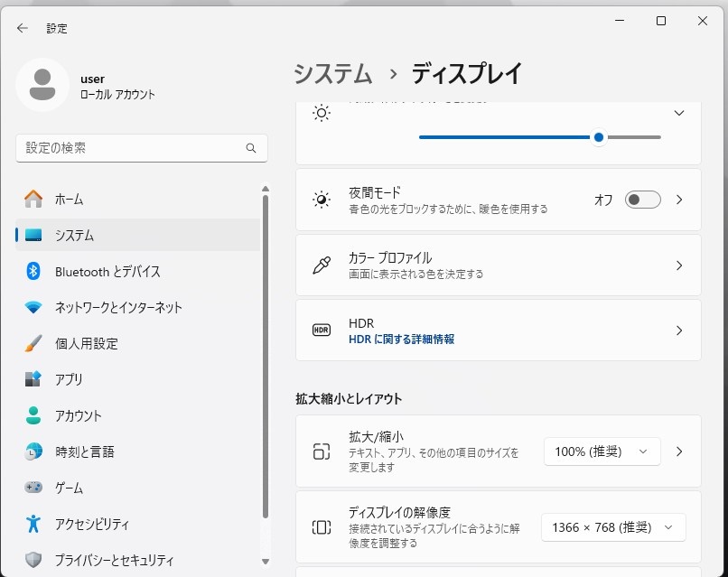Screen dimensions: 728x577
Task: Click the user profile avatar
Action: pos(42,85)
